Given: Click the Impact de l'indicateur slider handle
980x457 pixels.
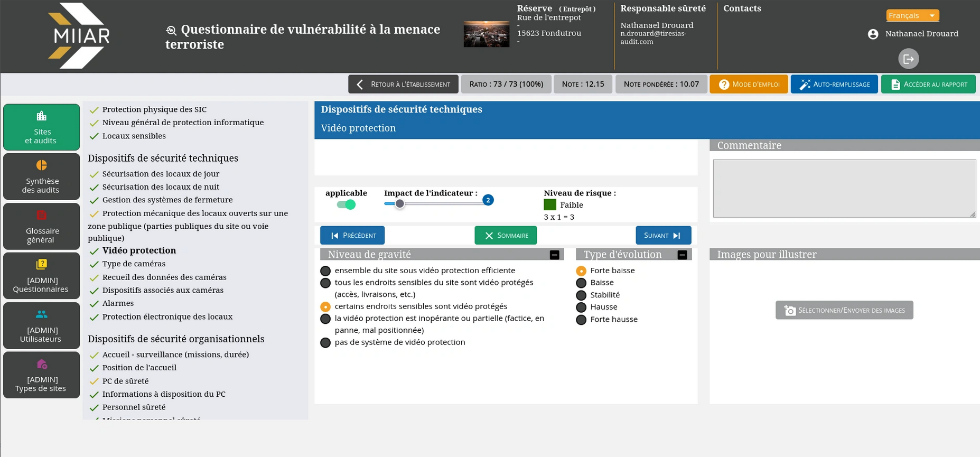Looking at the screenshot, I should (x=400, y=204).
